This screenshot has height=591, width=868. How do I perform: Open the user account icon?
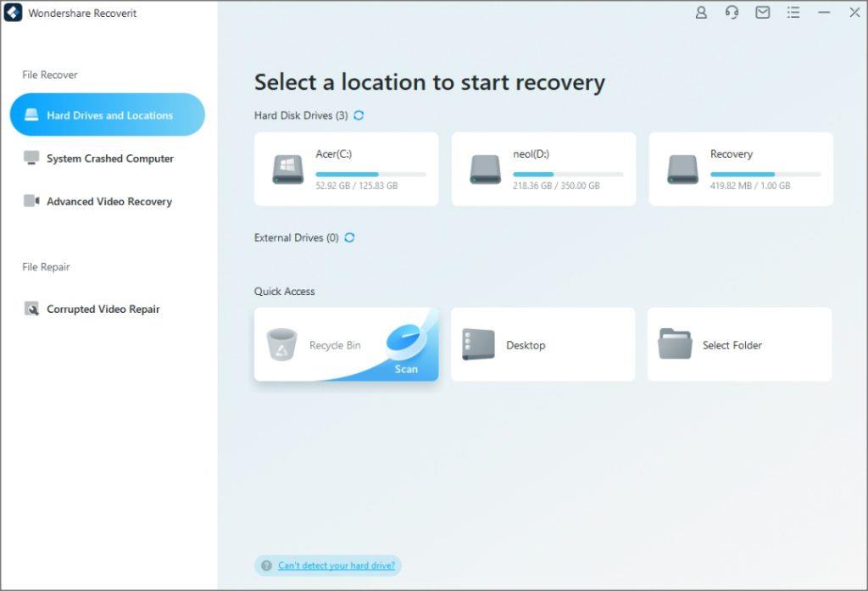[x=701, y=12]
